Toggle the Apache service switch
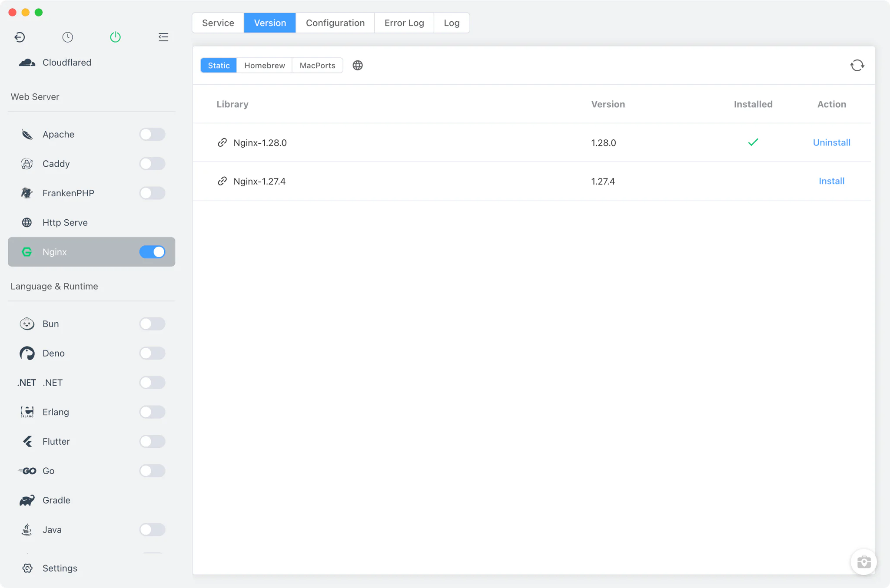 click(x=152, y=135)
